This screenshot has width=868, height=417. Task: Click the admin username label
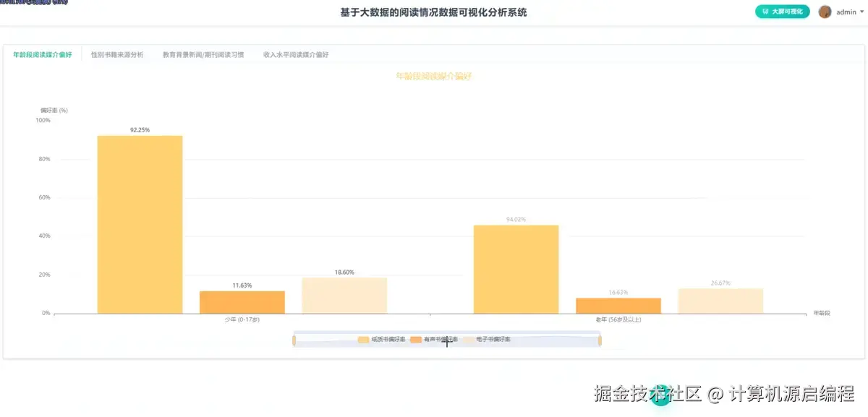846,12
